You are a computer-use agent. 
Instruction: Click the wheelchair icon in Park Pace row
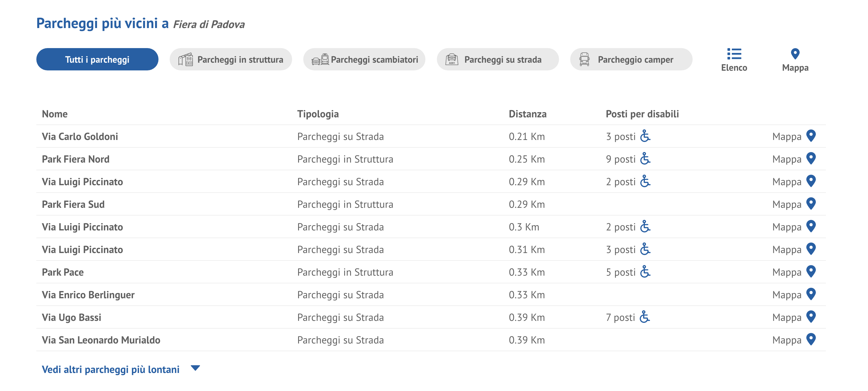click(x=645, y=271)
